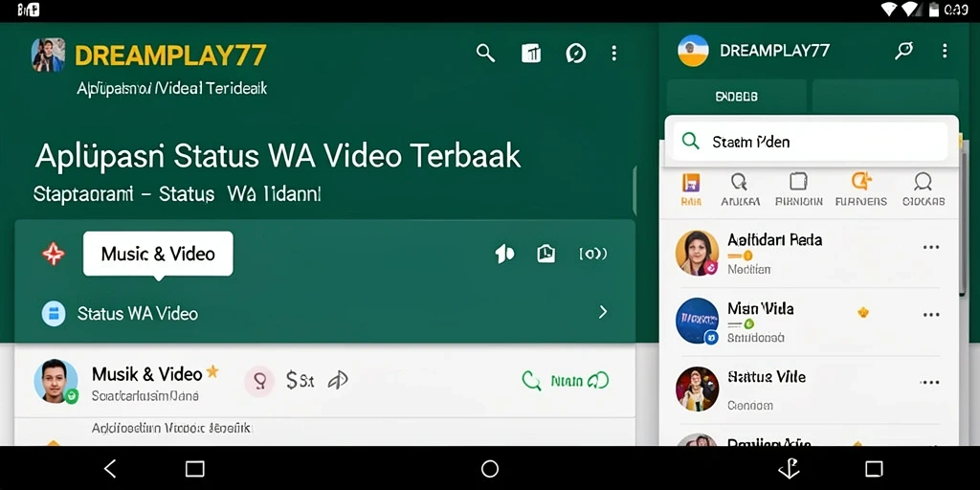This screenshot has height=490, width=980.
Task: Select the first tab under right header
Action: click(736, 97)
